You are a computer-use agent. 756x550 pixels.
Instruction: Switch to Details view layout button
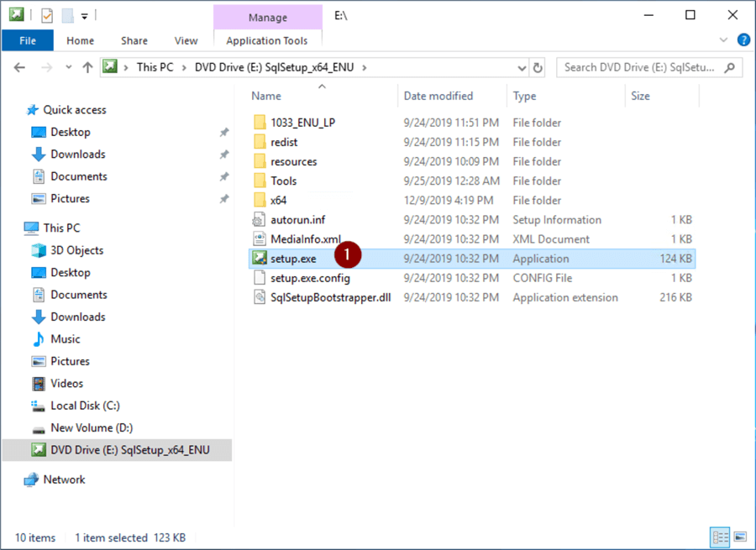[721, 537]
